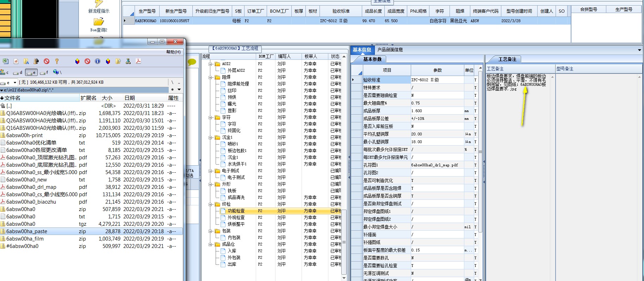Collapse the 电子测试 folder node
Viewport: 644px width, 281px height.
(x=210, y=171)
